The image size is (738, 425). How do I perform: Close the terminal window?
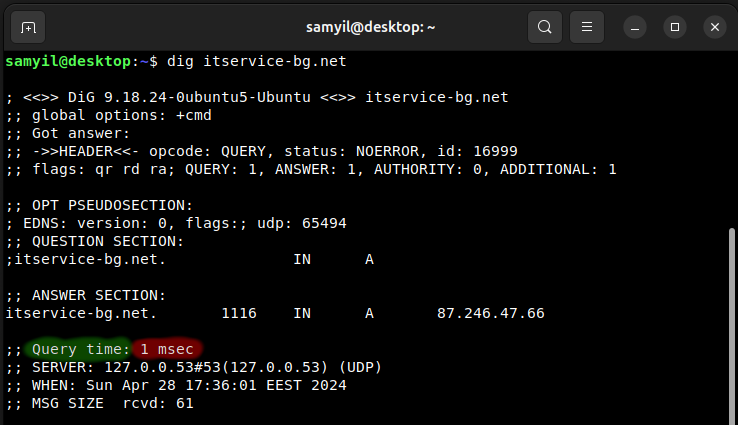pyautogui.click(x=714, y=28)
